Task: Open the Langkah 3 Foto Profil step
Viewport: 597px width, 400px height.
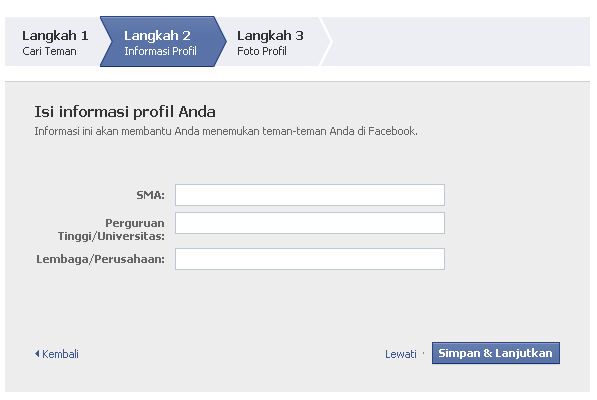Action: click(272, 41)
